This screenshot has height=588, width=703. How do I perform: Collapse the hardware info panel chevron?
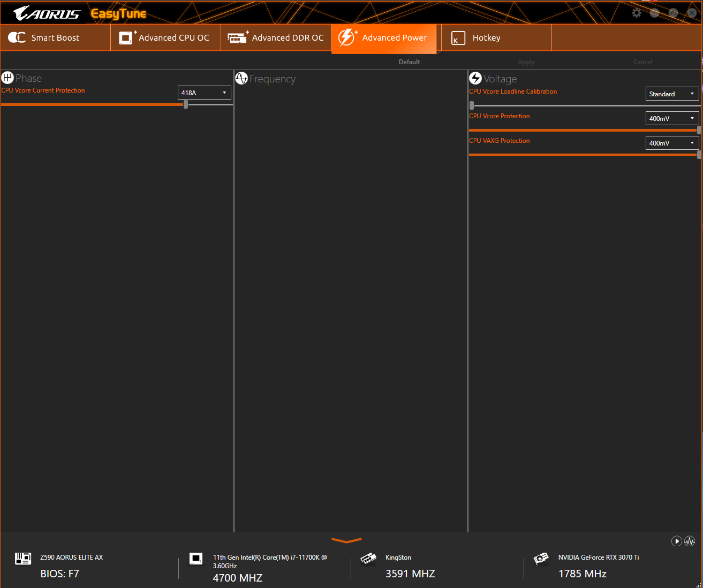coord(346,540)
